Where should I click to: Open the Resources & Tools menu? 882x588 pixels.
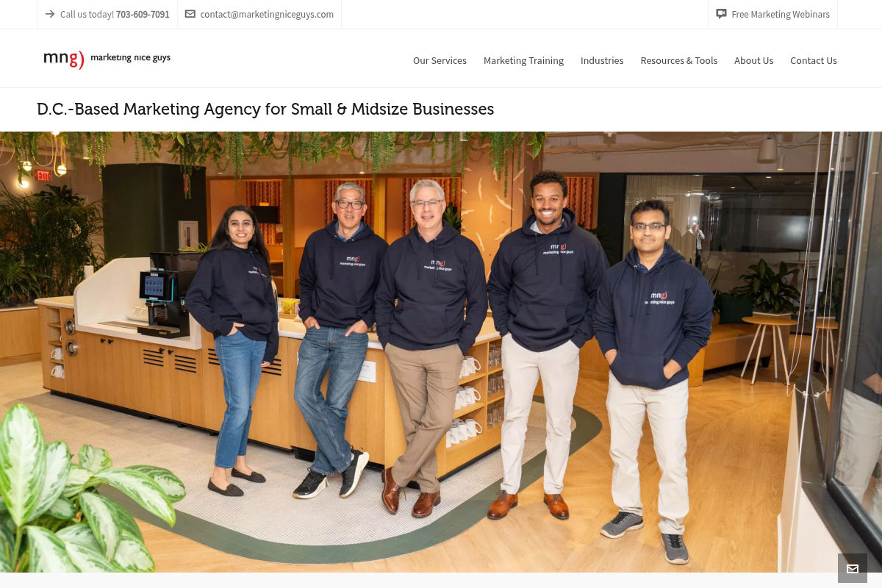(x=678, y=60)
